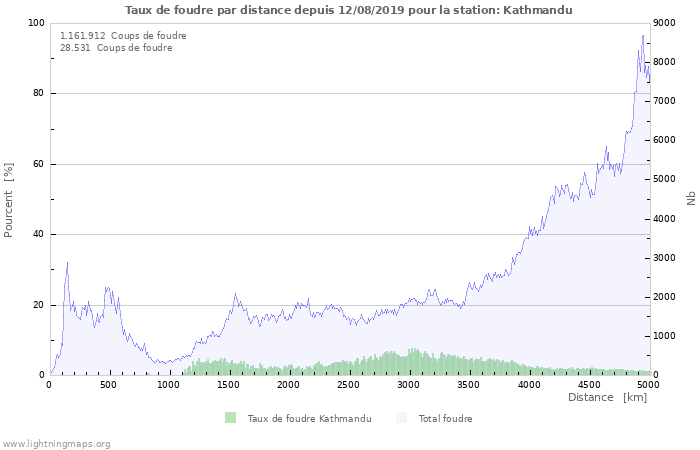The image size is (700, 450).
Task: Click the 'Distance [km]' x-axis label
Action: point(607,398)
